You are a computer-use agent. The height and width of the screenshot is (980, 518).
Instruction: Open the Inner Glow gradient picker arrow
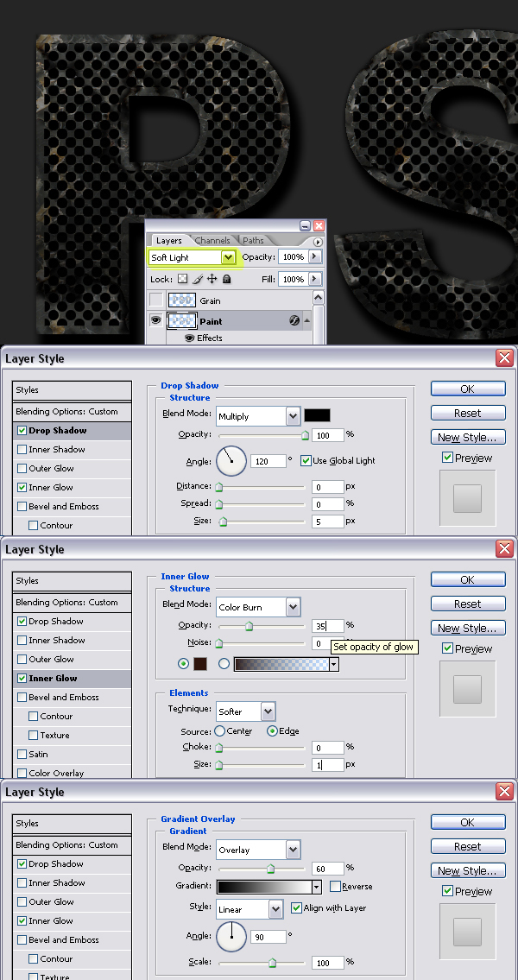[334, 664]
